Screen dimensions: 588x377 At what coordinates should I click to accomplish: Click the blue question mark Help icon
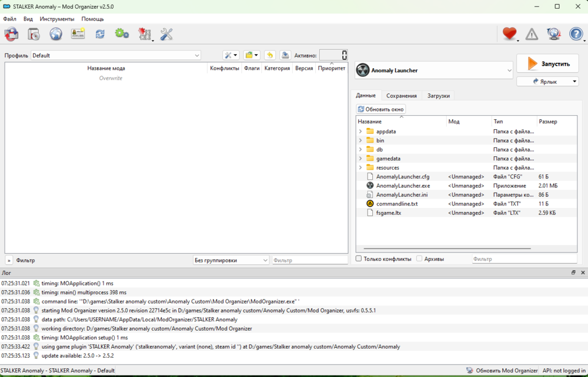(576, 34)
